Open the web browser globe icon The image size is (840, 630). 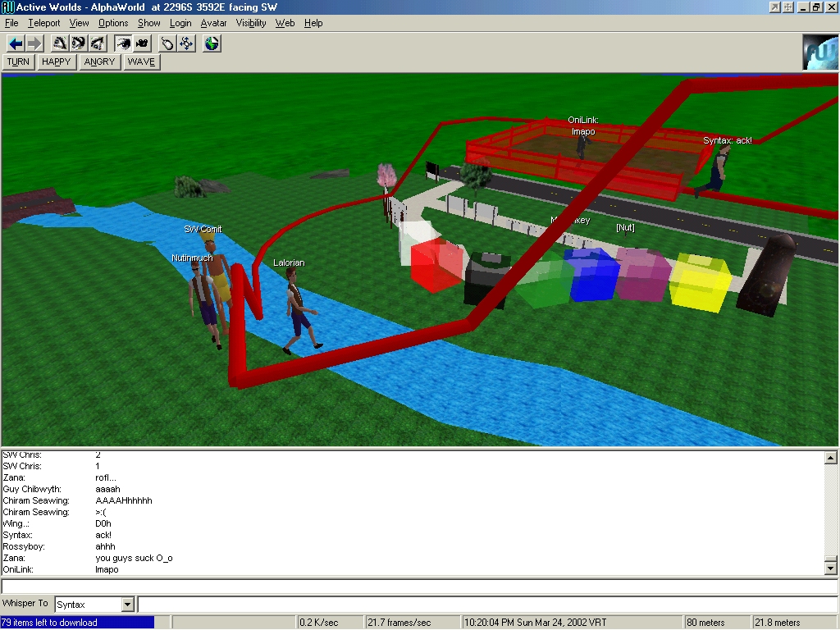212,43
